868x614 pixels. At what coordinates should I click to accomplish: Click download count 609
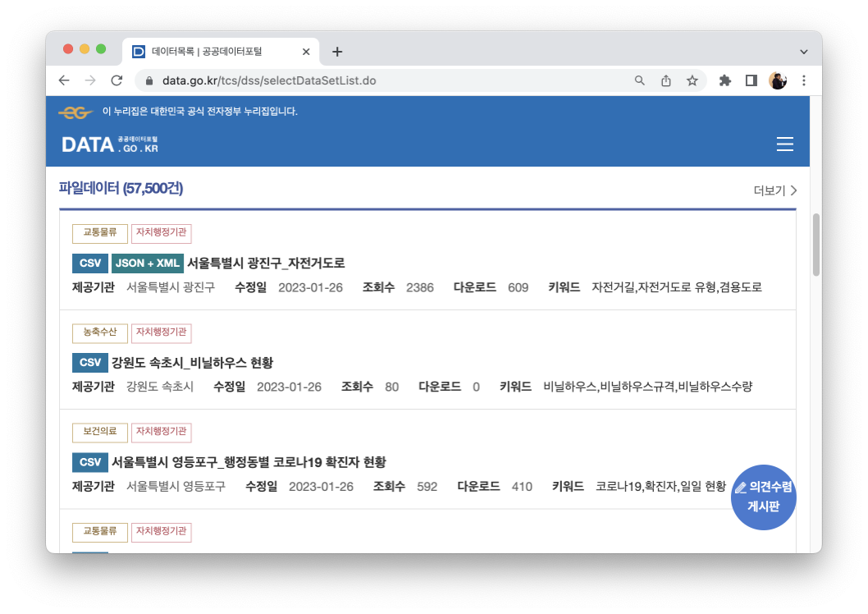coord(519,287)
